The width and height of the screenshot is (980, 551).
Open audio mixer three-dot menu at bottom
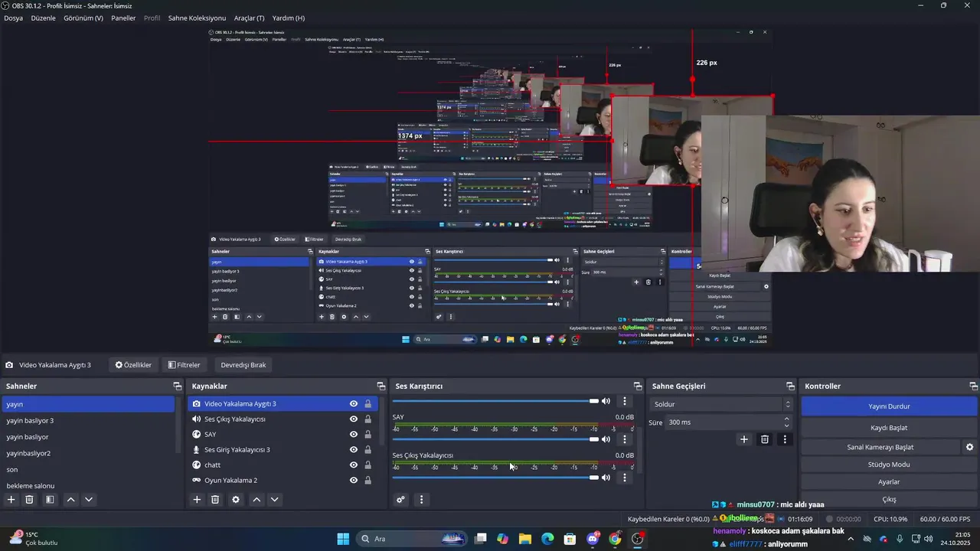click(x=421, y=500)
